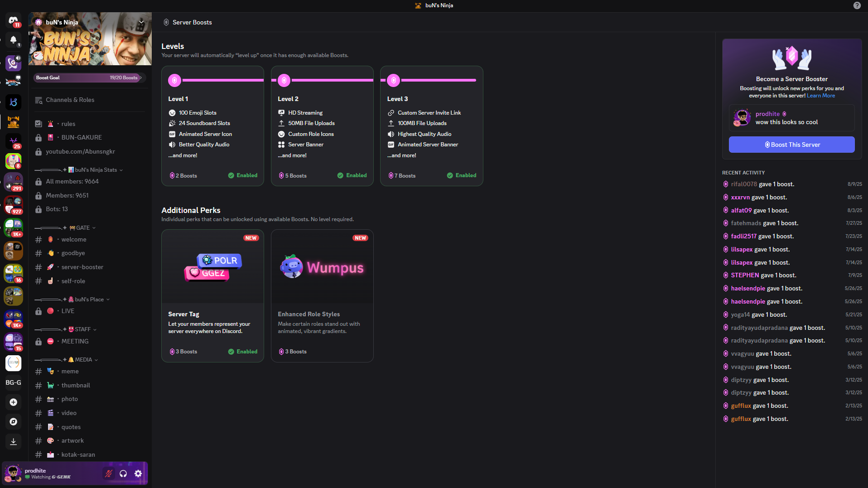Open Channels & Roles browser
Viewport: 868px width, 488px height.
tap(90, 100)
